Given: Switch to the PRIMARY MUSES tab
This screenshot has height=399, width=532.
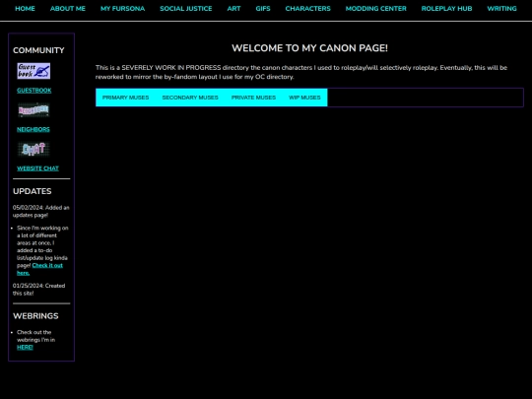Looking at the screenshot, I should 125,98.
